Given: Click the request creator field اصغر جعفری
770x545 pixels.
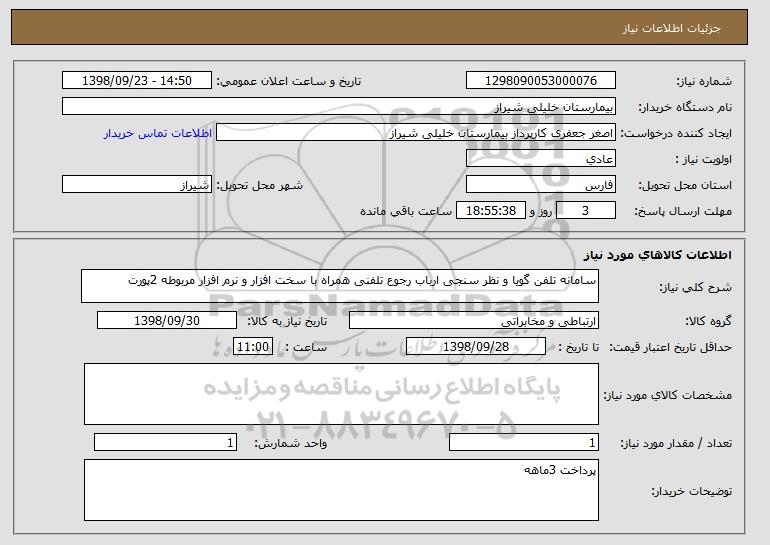Looking at the screenshot, I should click(416, 133).
